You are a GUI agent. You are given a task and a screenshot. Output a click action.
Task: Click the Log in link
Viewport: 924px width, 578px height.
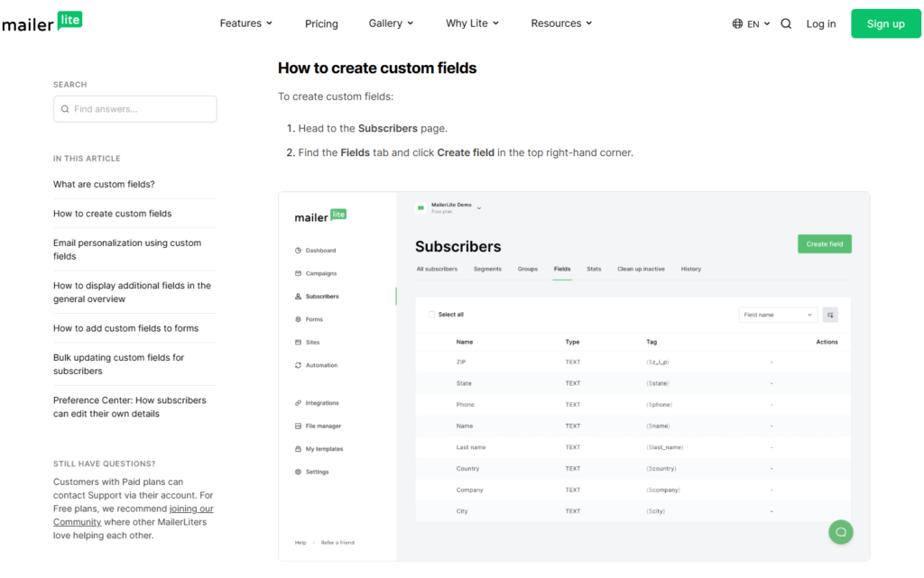[x=821, y=23]
